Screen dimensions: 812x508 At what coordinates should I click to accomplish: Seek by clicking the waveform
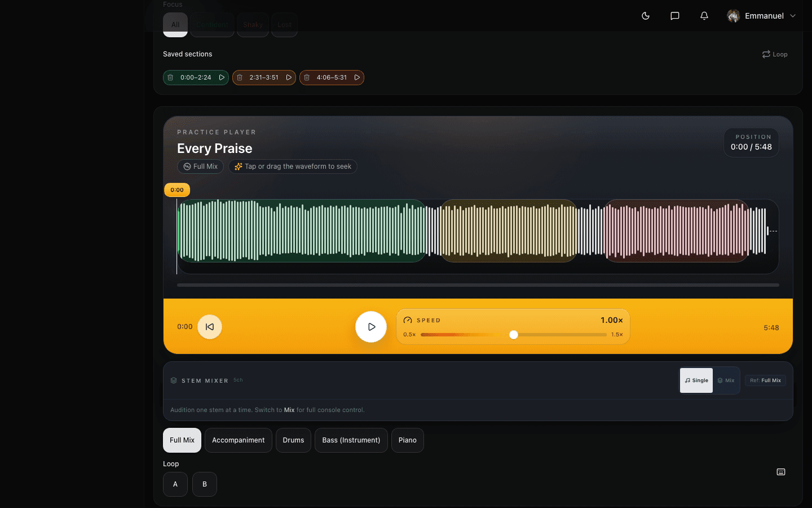(478, 231)
